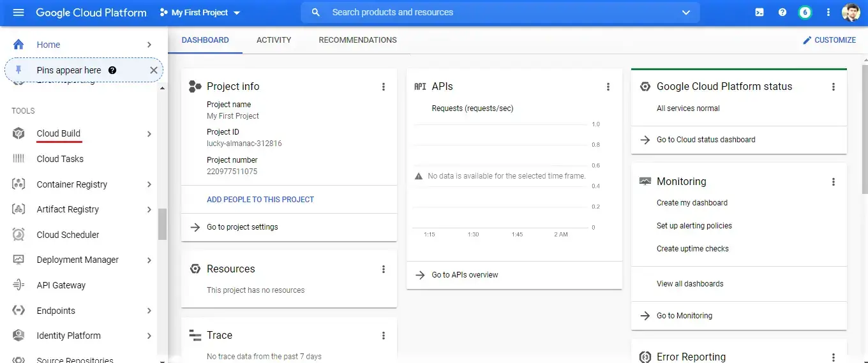Go to APIs overview

[x=465, y=275]
